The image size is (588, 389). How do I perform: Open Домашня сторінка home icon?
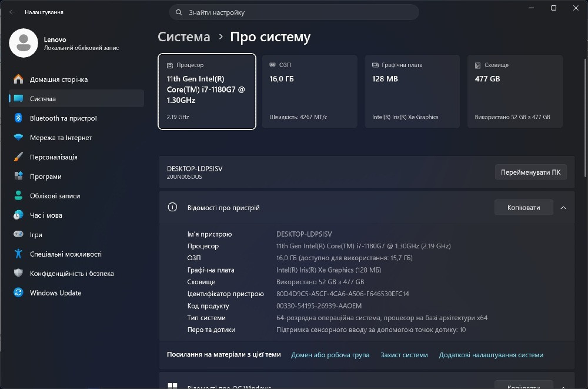[x=18, y=79]
